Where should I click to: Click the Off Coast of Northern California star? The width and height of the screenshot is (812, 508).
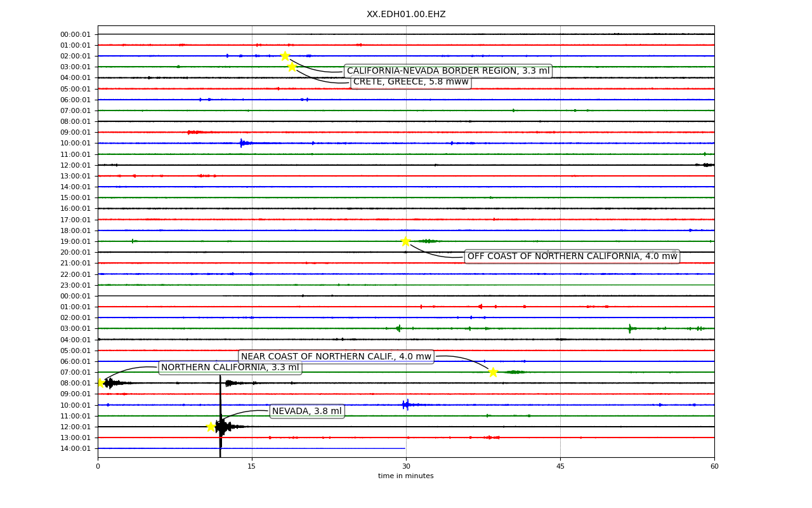[405, 241]
